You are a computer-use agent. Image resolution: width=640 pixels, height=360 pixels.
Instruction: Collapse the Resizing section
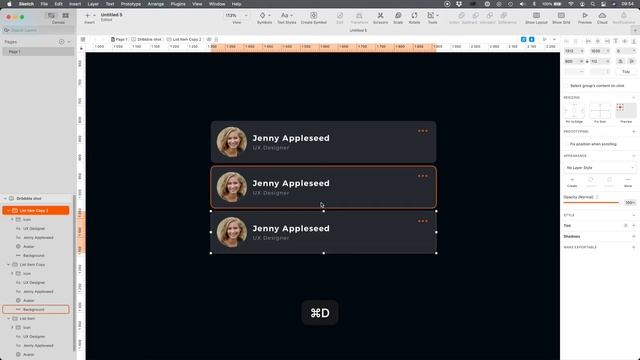[634, 98]
